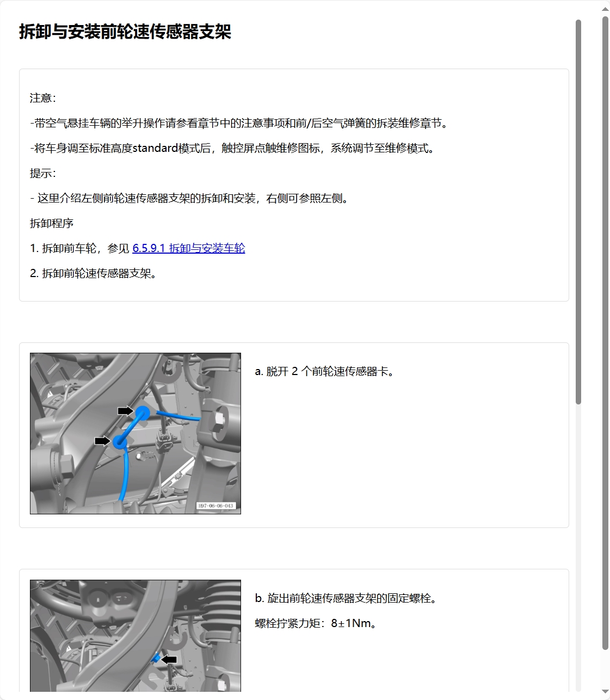The width and height of the screenshot is (610, 700).
Task: Open the link 6.5.9.1 拆卸与安装车轮
Action: click(x=189, y=249)
